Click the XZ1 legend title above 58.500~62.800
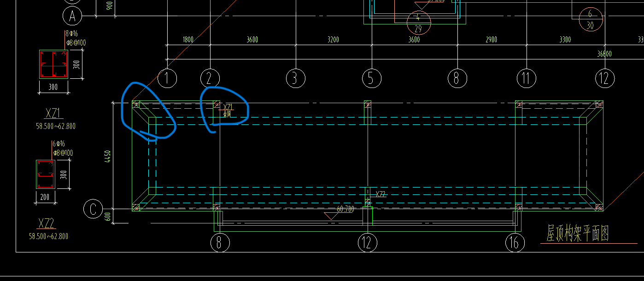The height and width of the screenshot is (281, 644). tap(54, 113)
